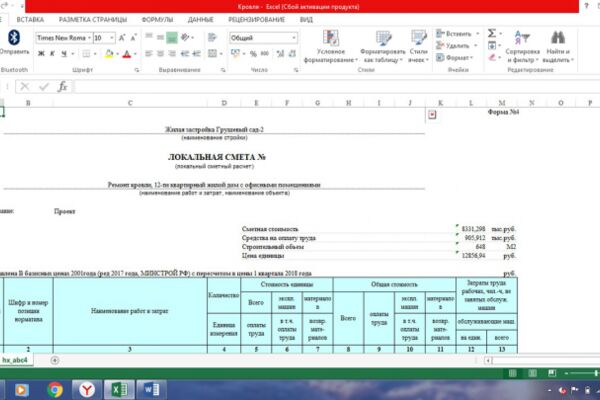
Task: Switch to Page Layout view in status bar
Action: tap(532, 373)
